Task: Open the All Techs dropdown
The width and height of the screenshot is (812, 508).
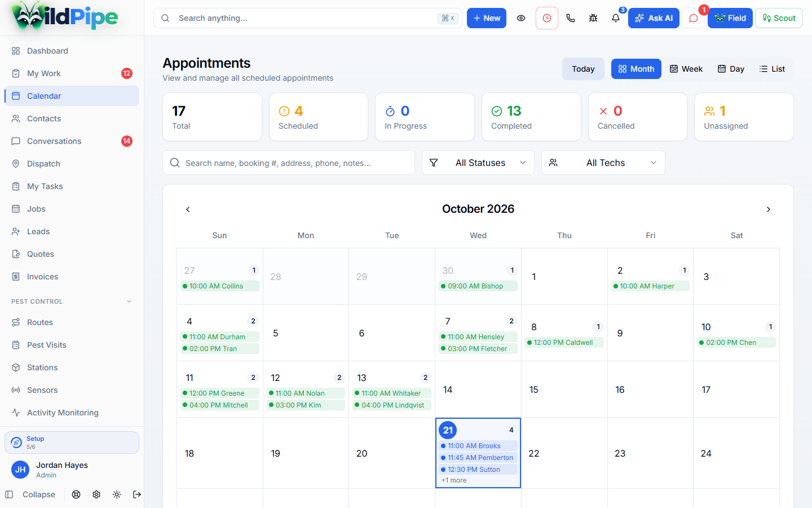Action: pyautogui.click(x=603, y=163)
